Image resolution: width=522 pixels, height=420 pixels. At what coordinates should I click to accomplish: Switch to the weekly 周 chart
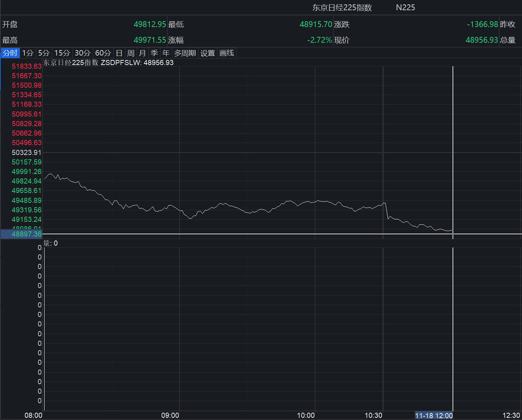click(x=131, y=53)
